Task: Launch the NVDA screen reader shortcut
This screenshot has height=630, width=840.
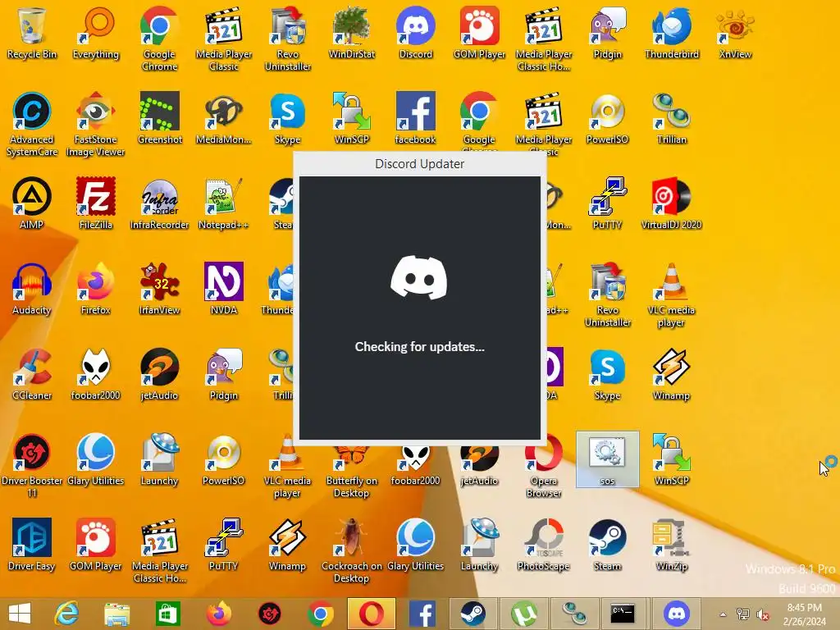Action: (223, 290)
